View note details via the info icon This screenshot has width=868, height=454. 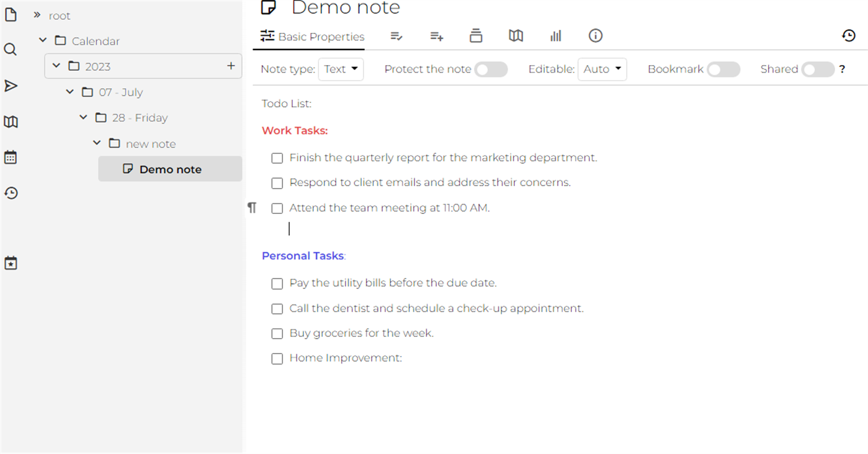click(x=595, y=35)
